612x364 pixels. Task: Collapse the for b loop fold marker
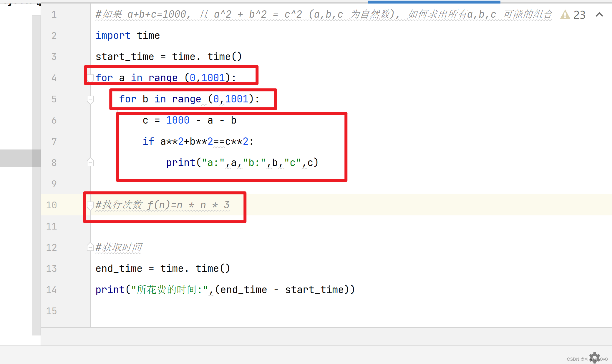click(x=90, y=99)
